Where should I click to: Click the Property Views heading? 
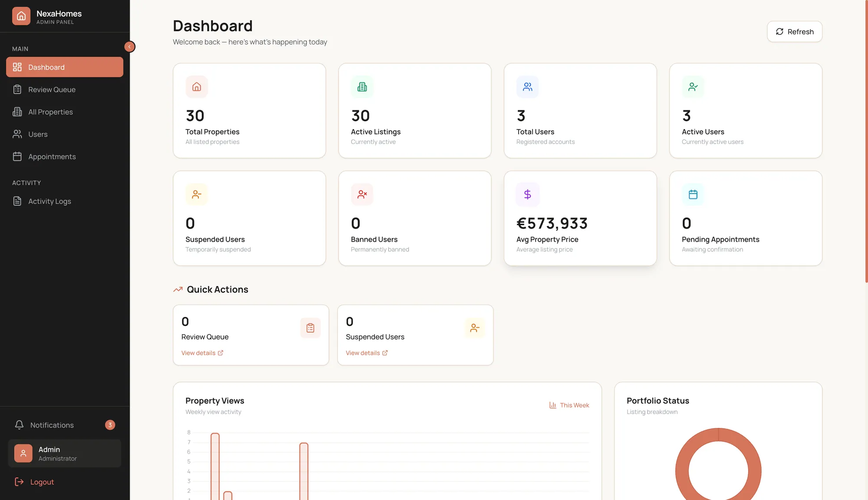pos(215,401)
